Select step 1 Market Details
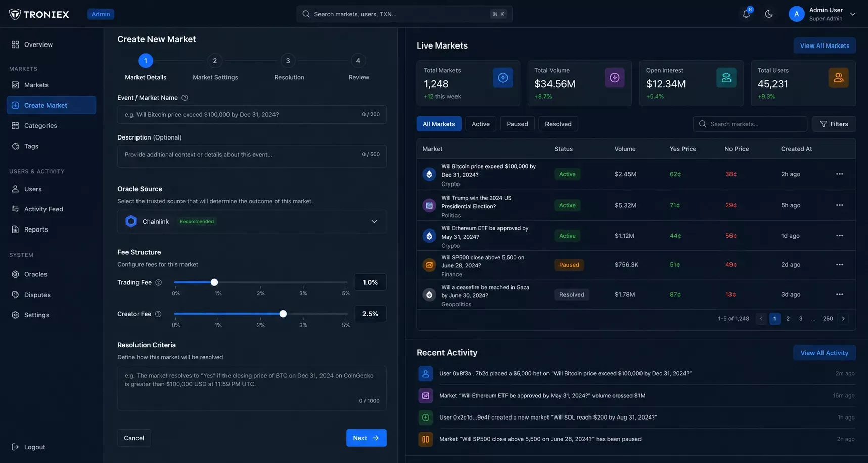The image size is (868, 463). coord(146,61)
